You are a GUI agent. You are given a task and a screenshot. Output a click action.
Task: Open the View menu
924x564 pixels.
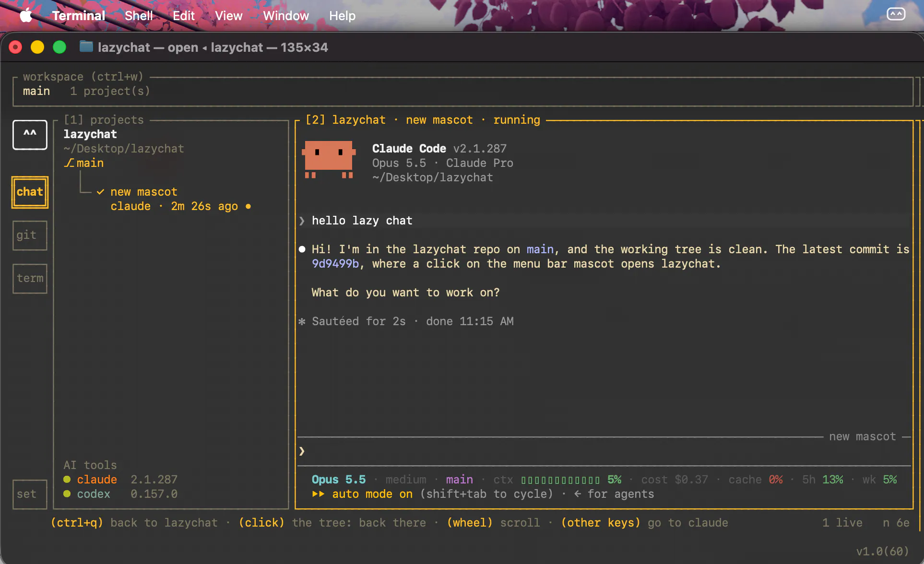[x=228, y=16]
